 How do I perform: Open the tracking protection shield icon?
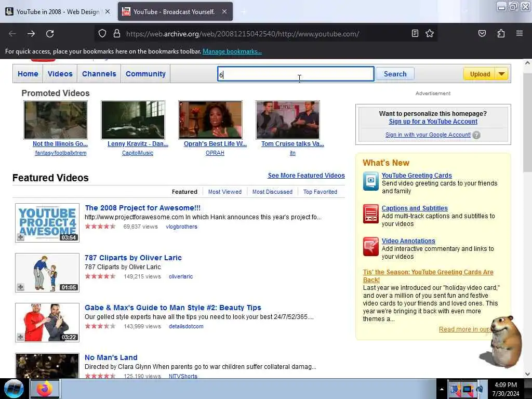pos(102,33)
